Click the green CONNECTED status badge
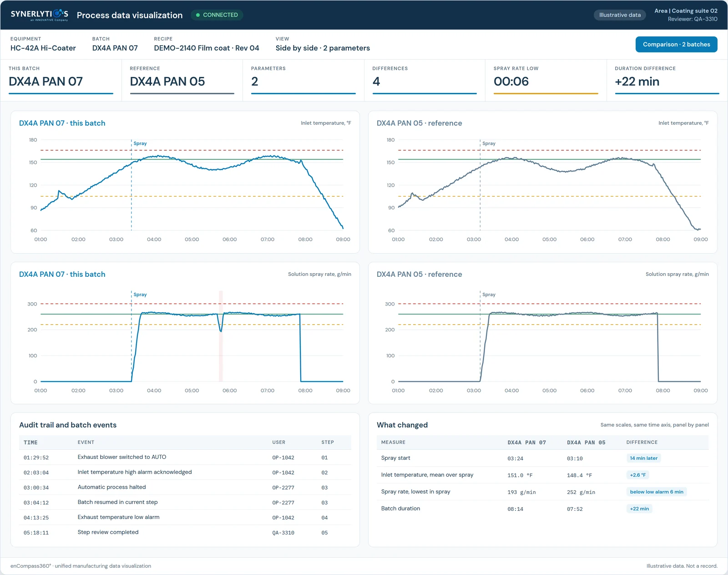 (217, 15)
